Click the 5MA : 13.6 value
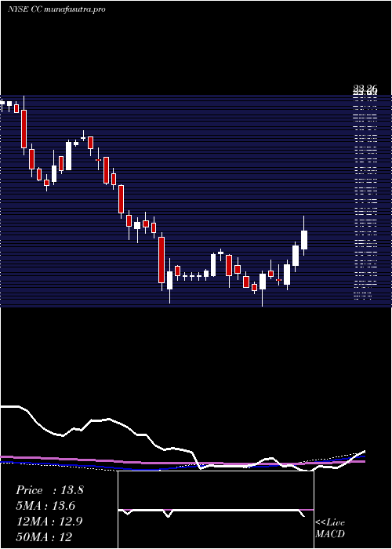This screenshot has height=549, width=392. (45, 506)
